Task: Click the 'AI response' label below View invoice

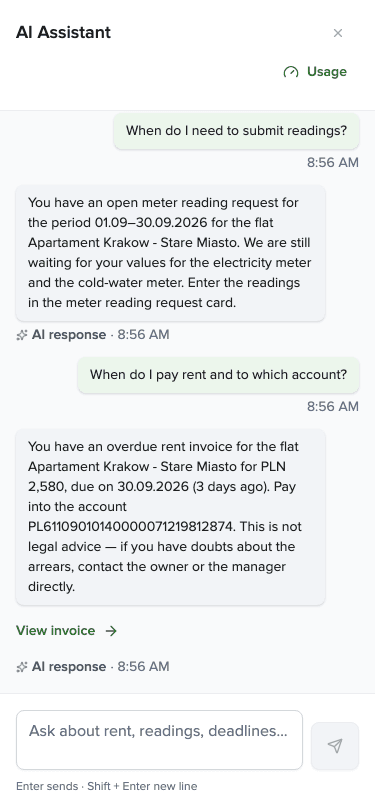Action: 69,666
